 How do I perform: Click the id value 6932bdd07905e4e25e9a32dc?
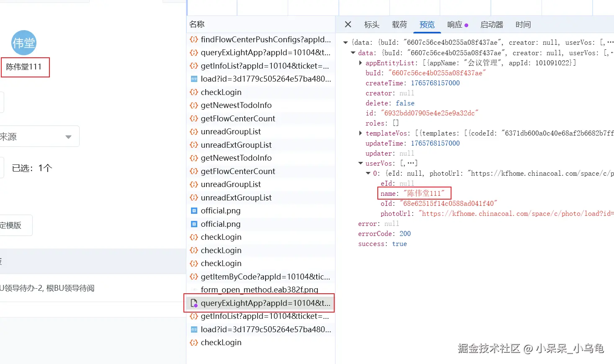pyautogui.click(x=430, y=113)
